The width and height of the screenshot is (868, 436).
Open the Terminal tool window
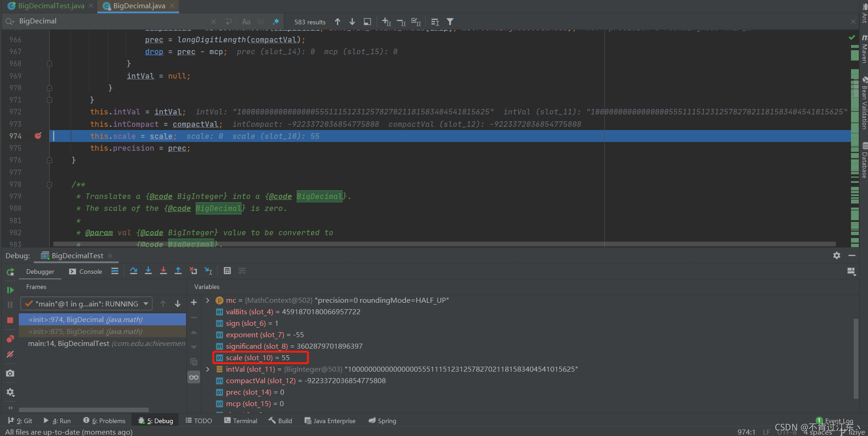click(241, 421)
